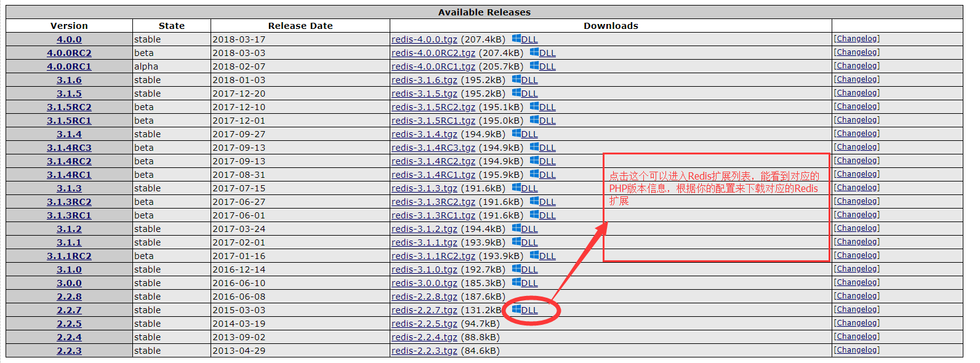
Task: Open the DLL link for redis-2.2.7
Action: [529, 310]
